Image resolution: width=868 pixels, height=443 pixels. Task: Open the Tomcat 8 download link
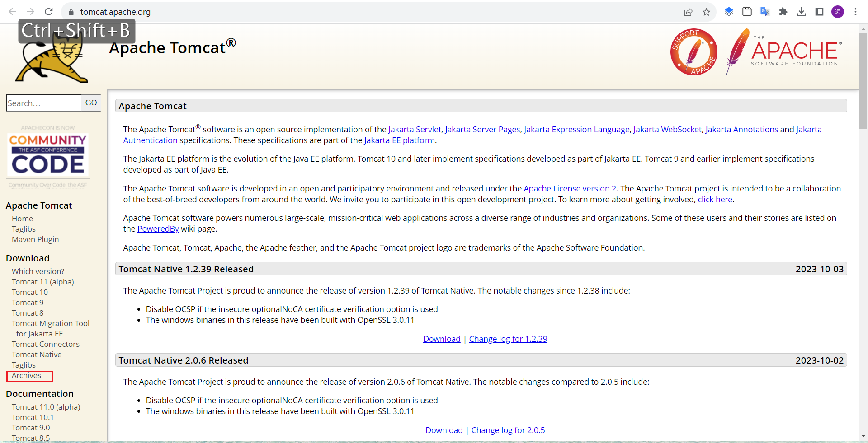point(28,313)
